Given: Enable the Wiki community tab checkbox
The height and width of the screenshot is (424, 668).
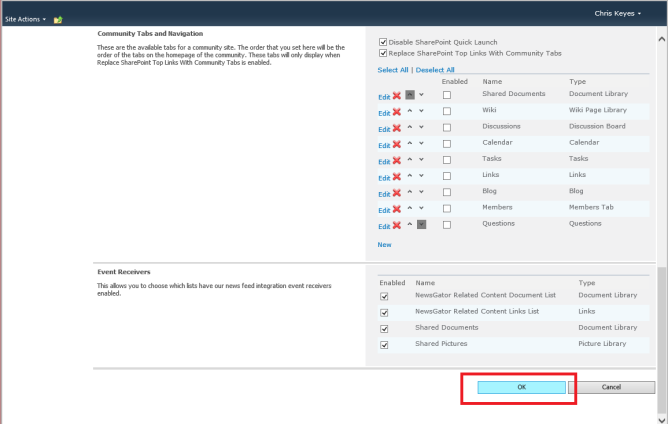Looking at the screenshot, I should click(447, 111).
